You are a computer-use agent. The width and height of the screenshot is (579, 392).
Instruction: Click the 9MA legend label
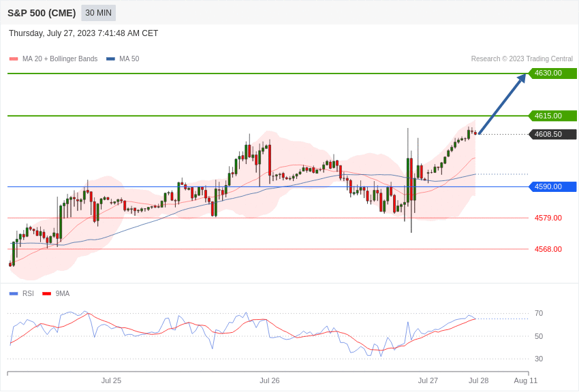point(63,294)
